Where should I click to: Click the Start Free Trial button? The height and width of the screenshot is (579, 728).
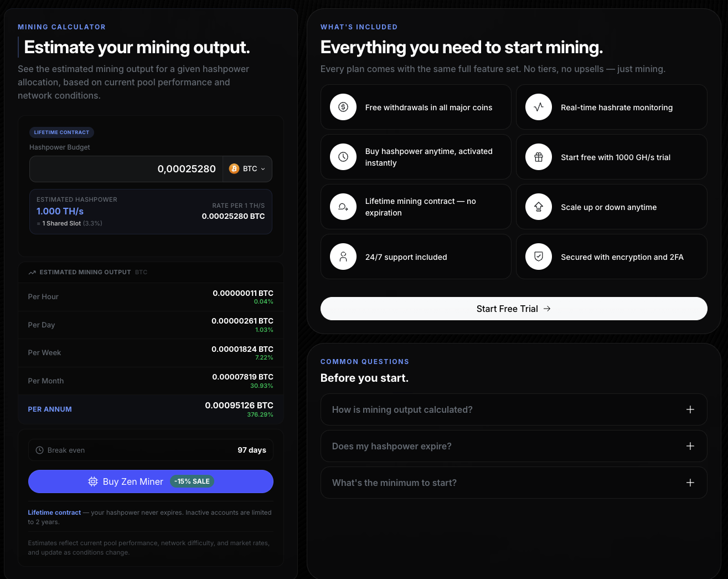point(513,309)
